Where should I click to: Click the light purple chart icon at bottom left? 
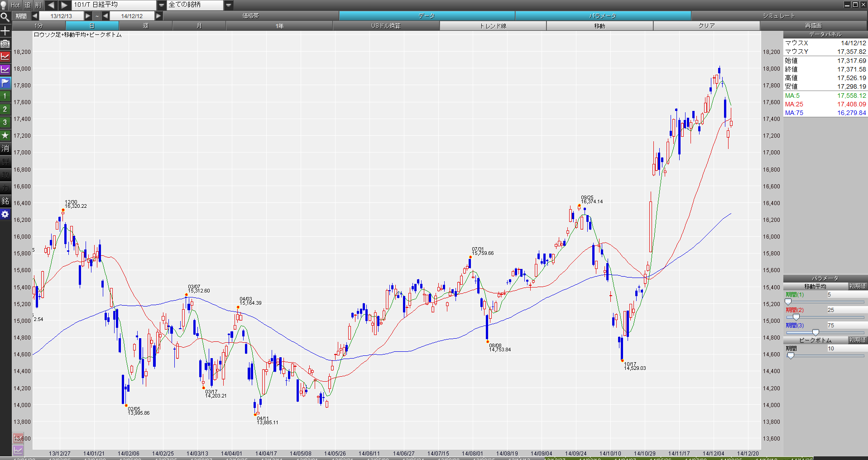(x=18, y=450)
